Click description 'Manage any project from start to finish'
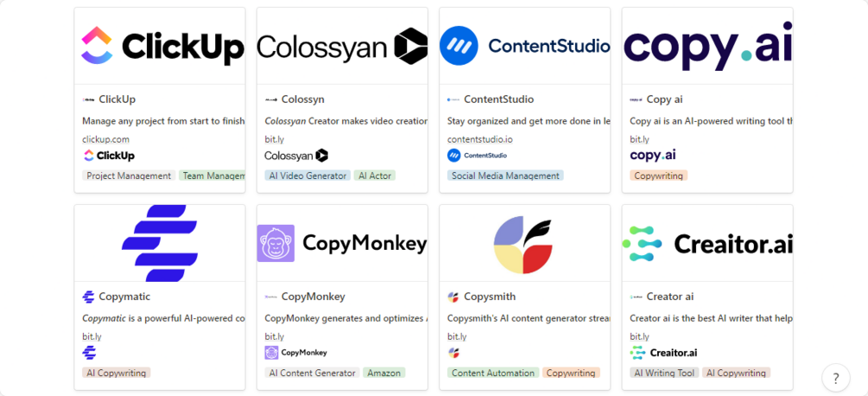Viewport: 868px width, 396px height. pyautogui.click(x=164, y=121)
